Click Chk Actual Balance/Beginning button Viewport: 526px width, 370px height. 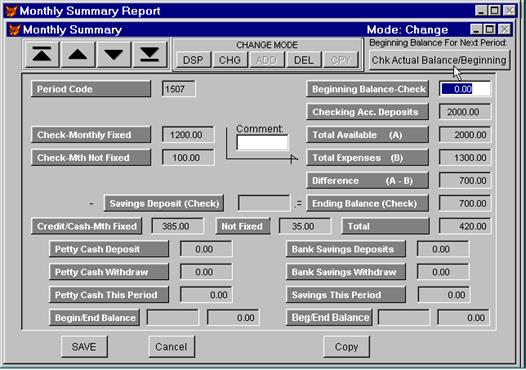pos(439,60)
